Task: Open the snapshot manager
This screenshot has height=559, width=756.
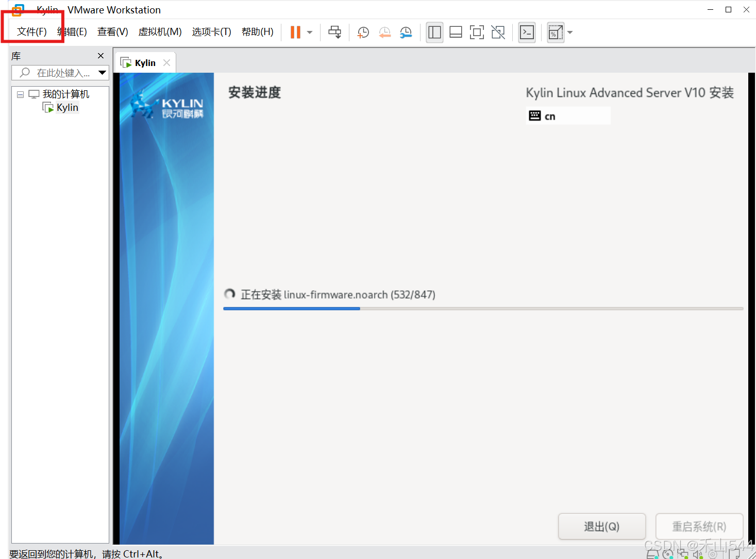Action: [x=406, y=32]
